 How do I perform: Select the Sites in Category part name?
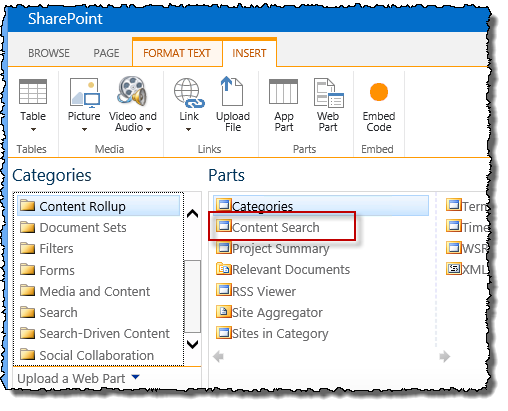tap(280, 334)
